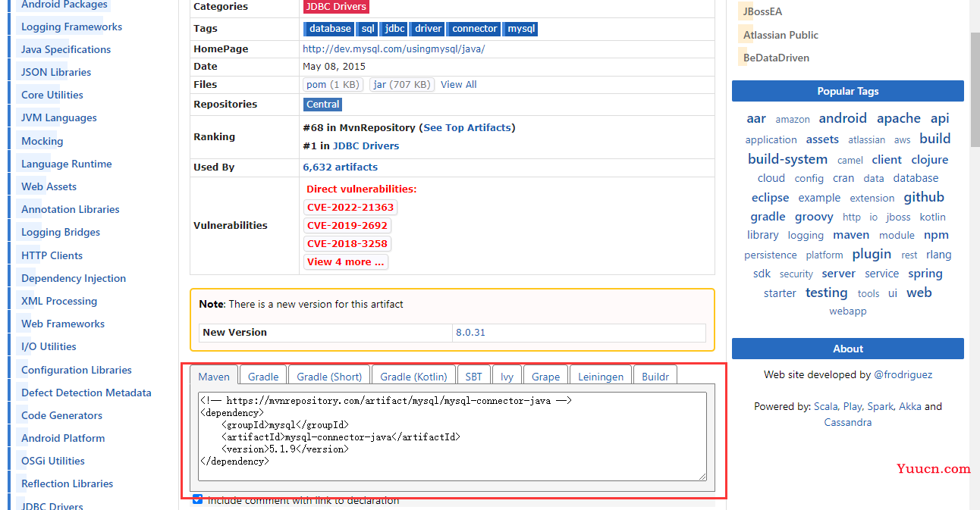Click the JDBC Drivers category badge
980x510 pixels.
(x=336, y=6)
